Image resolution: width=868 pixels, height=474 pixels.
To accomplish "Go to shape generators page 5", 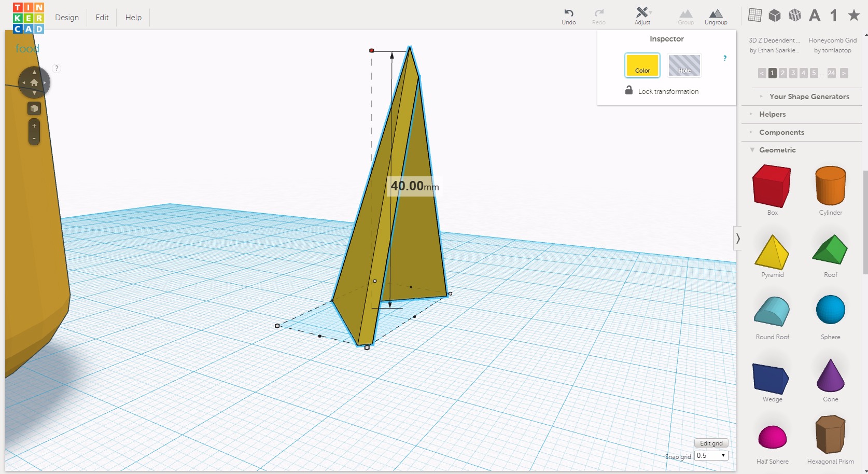I will (814, 73).
